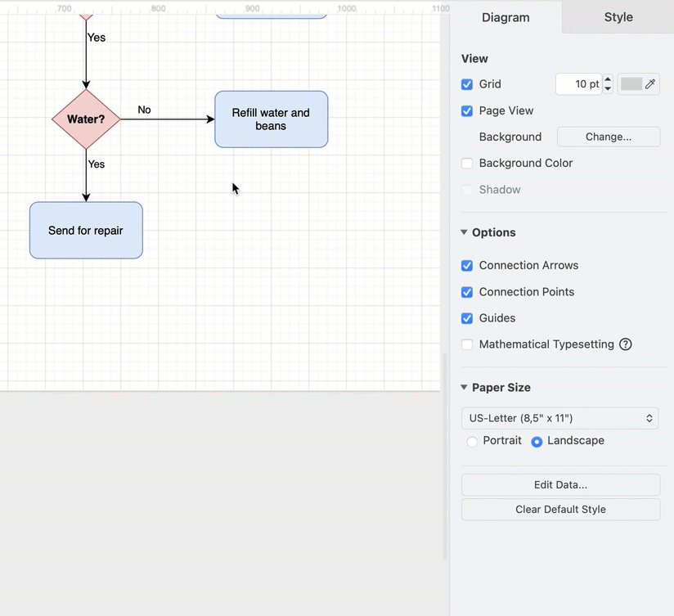Collapse the Options section

coord(464,232)
